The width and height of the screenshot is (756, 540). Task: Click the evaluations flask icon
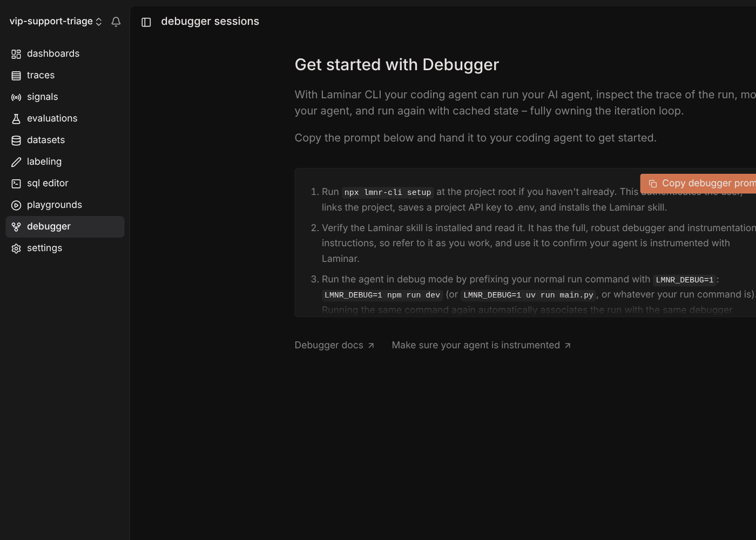tap(16, 119)
